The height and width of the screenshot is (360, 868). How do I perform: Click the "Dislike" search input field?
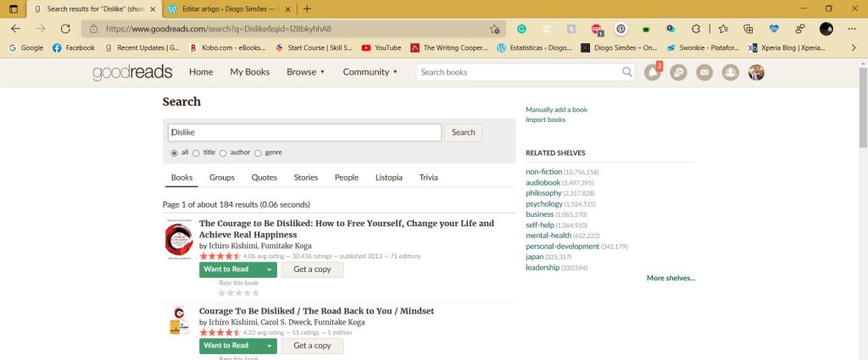click(x=305, y=132)
